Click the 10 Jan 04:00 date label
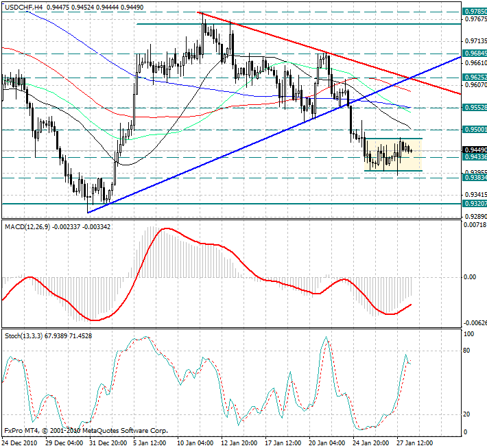This screenshot has height=448, width=487. [x=195, y=443]
